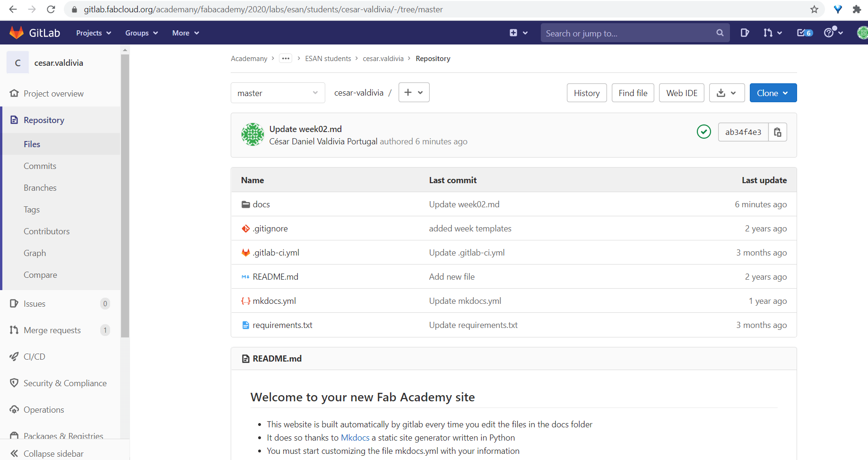Click the .gitlab-ci.yml file icon
Viewport: 868px width, 460px height.
(x=246, y=253)
